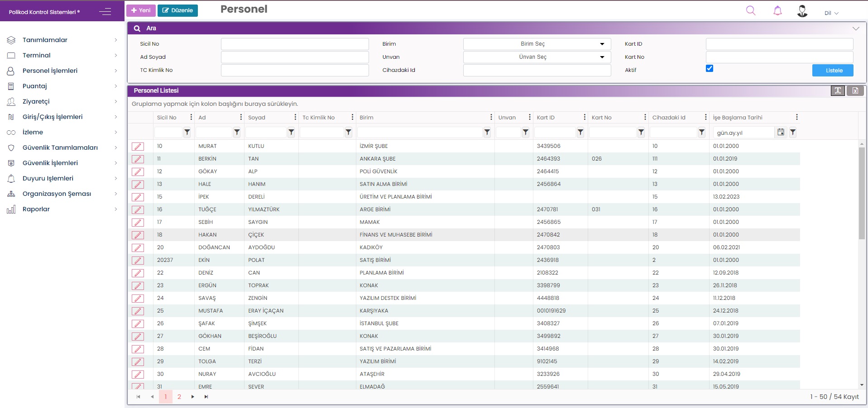This screenshot has width=868, height=408.
Task: Open the Dil language dropdown
Action: coord(831,13)
